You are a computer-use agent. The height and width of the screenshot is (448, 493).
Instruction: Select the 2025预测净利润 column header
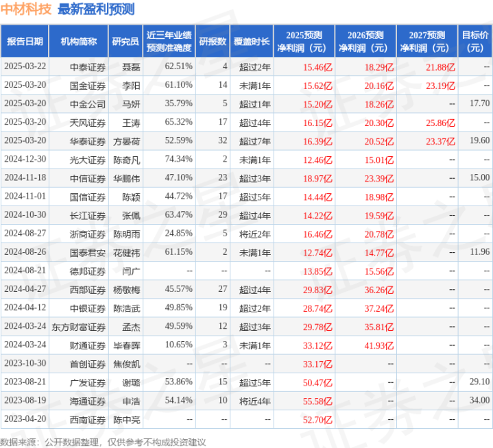coord(304,41)
